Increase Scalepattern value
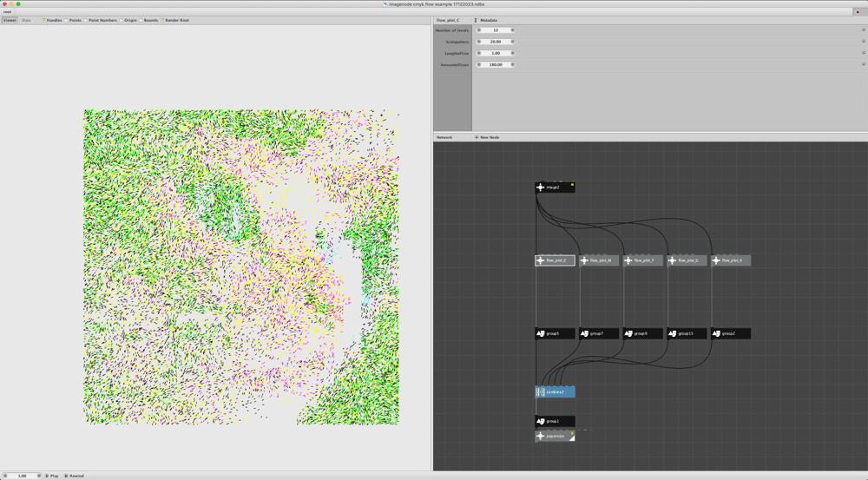 coord(513,42)
